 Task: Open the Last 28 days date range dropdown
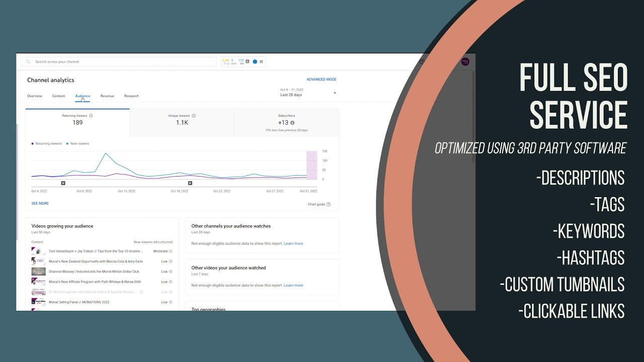click(308, 93)
